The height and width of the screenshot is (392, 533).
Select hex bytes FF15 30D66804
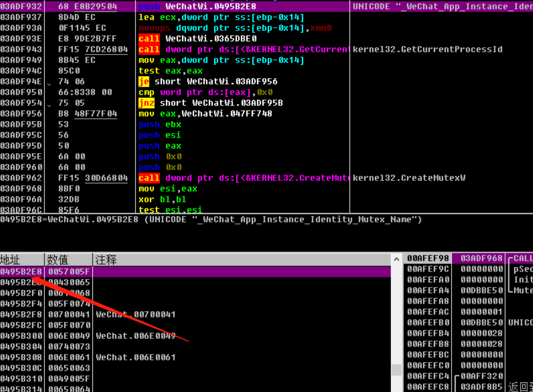(x=93, y=178)
